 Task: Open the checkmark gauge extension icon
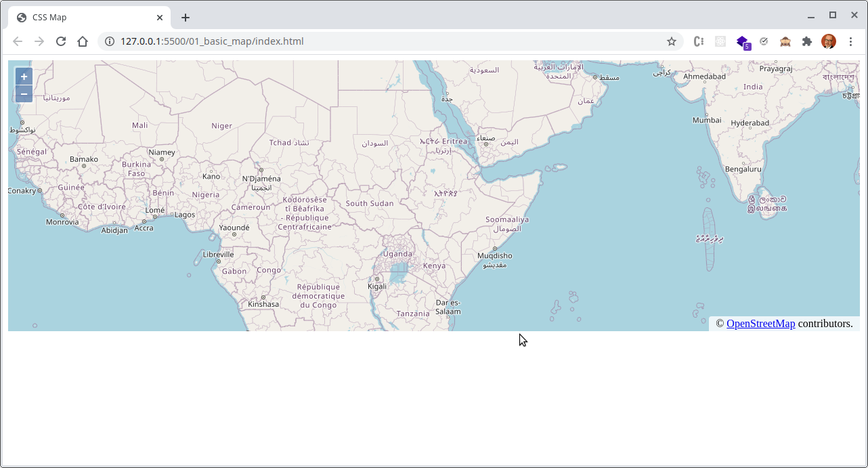point(764,41)
